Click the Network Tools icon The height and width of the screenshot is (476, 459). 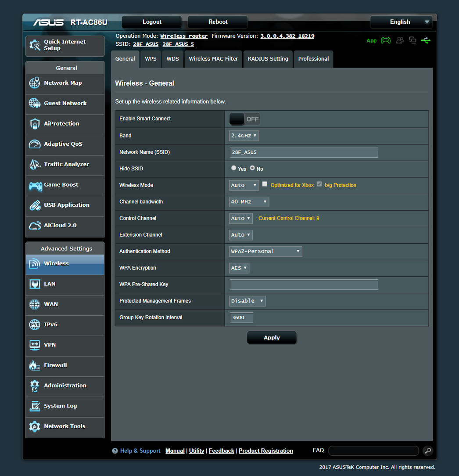tap(35, 426)
